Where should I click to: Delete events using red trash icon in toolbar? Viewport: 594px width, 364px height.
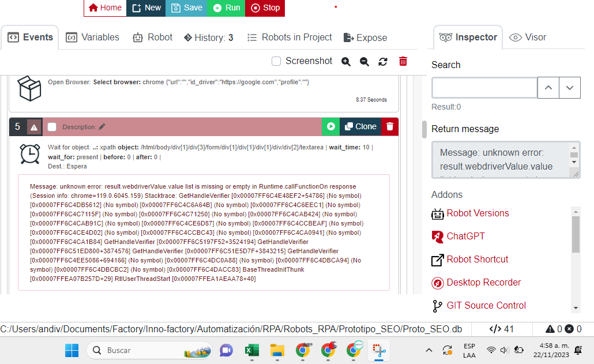403,61
